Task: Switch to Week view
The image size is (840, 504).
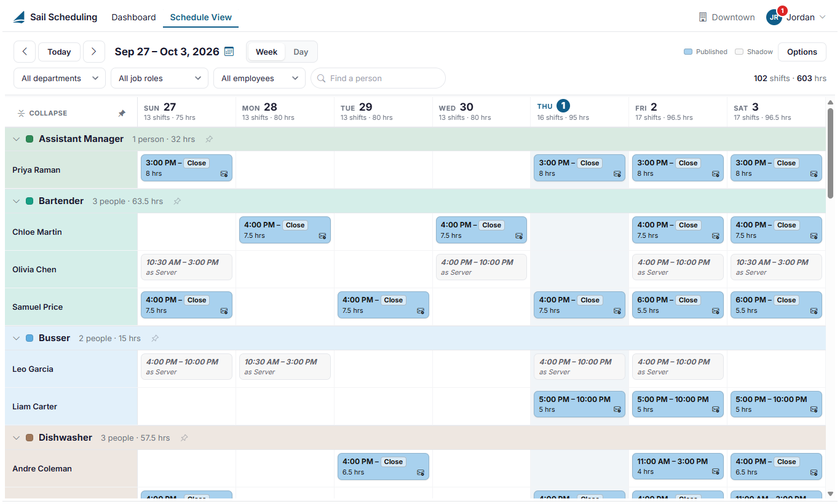Action: coord(266,52)
